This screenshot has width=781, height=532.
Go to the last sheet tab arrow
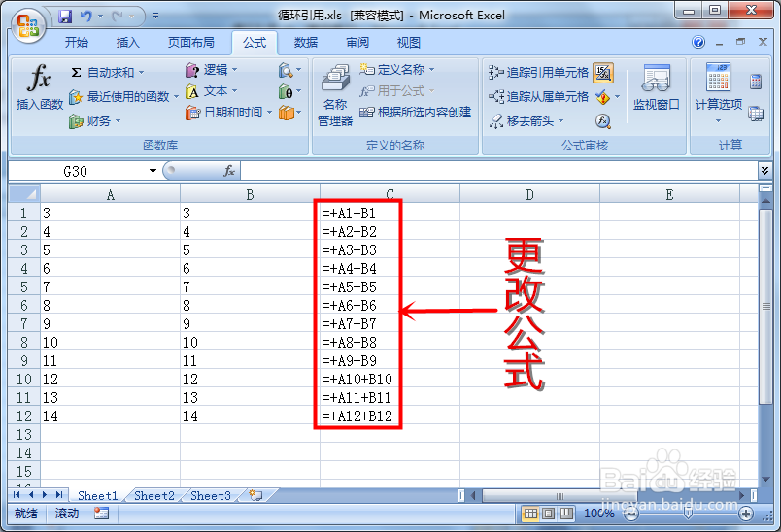[60, 495]
